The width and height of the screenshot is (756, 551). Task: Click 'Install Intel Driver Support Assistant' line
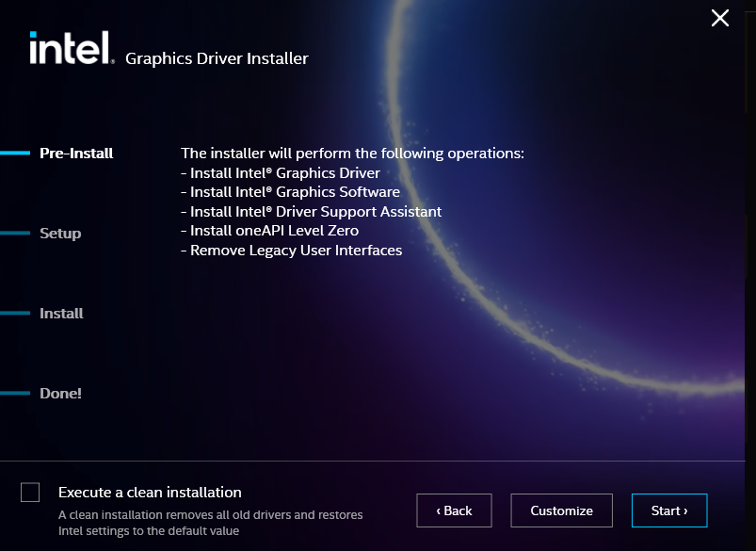[312, 211]
